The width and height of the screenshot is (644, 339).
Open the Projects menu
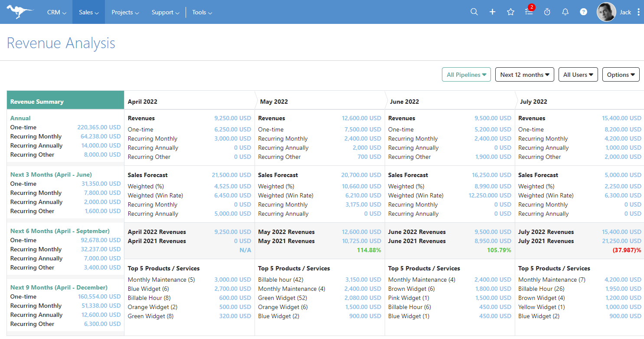pos(125,12)
